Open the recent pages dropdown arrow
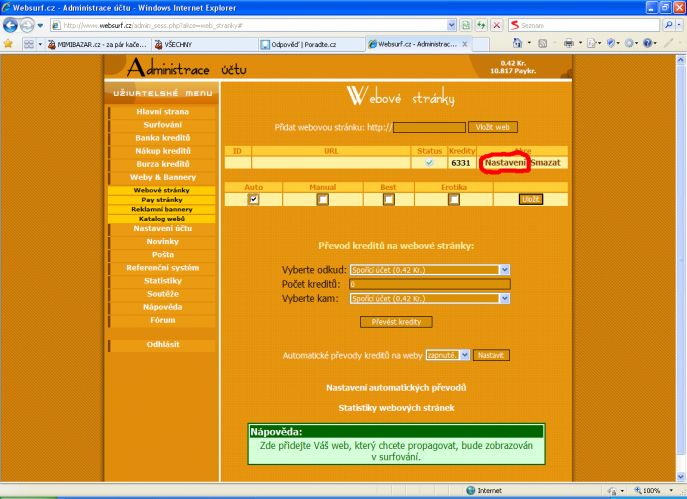 click(x=40, y=25)
